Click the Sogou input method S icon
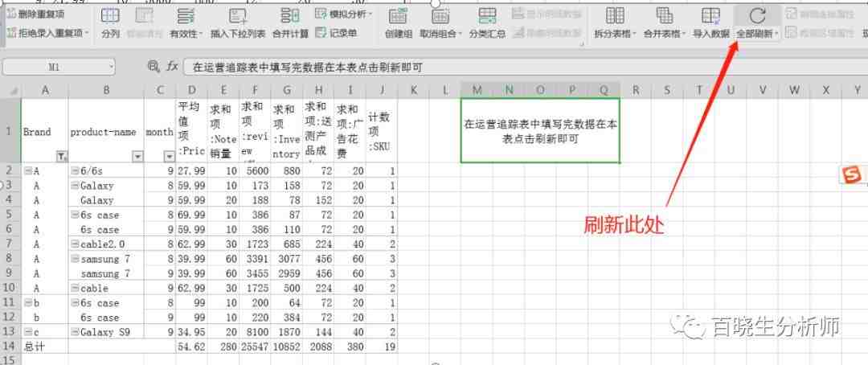 [x=850, y=175]
